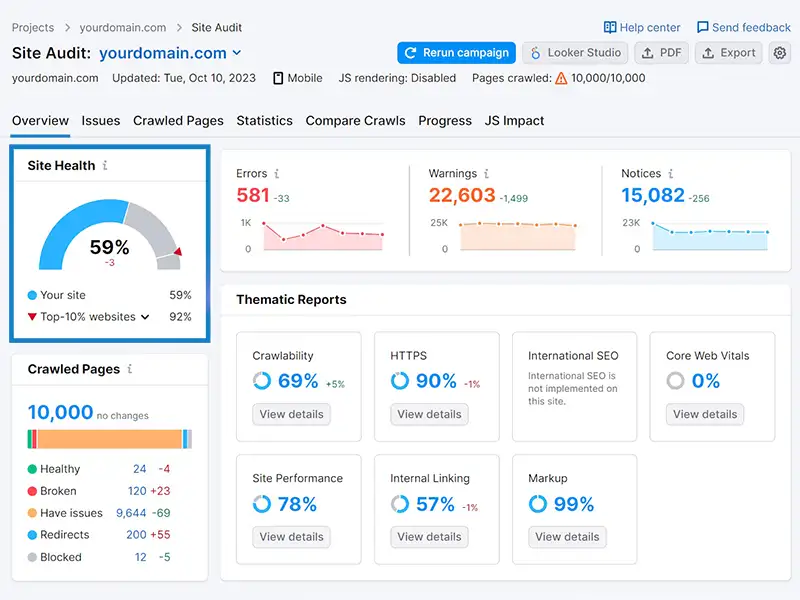Viewport: 800px width, 600px height.
Task: Click Top-10% websites red triangle marker
Action: tap(32, 317)
